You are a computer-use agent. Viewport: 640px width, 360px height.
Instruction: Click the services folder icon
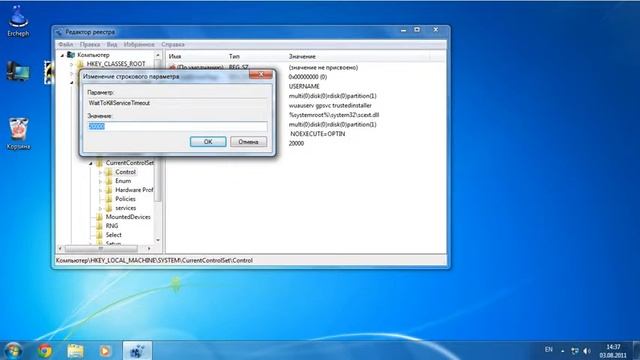pyautogui.click(x=109, y=208)
